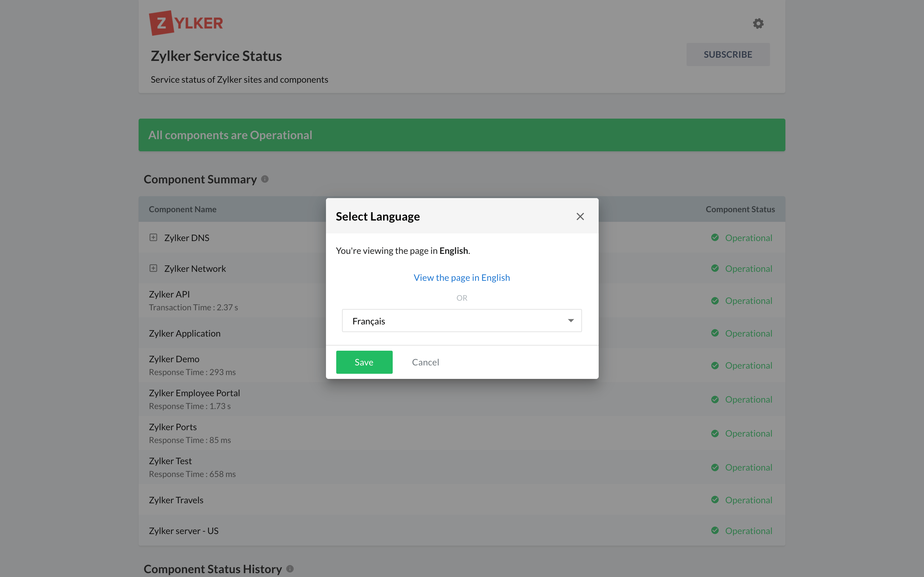The image size is (924, 577).
Task: Click the Component Name column header
Action: click(183, 209)
